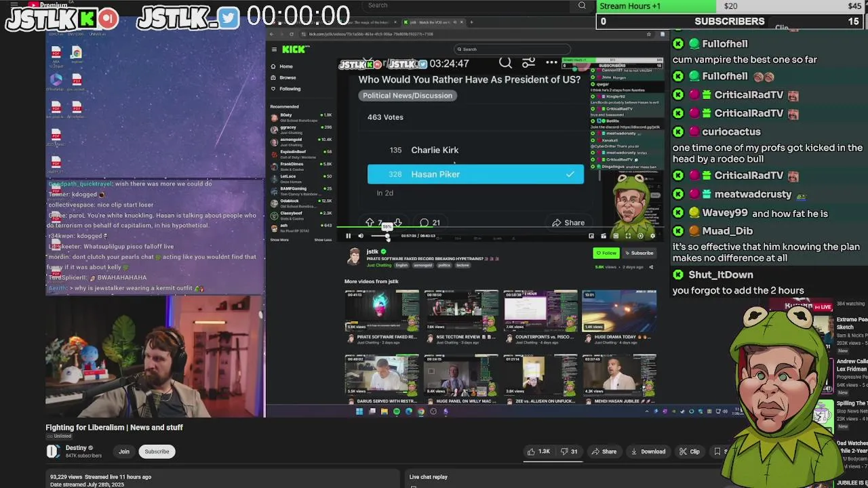Open File Explorer from the Windows taskbar
Screen dimensions: 868x488
(384, 411)
